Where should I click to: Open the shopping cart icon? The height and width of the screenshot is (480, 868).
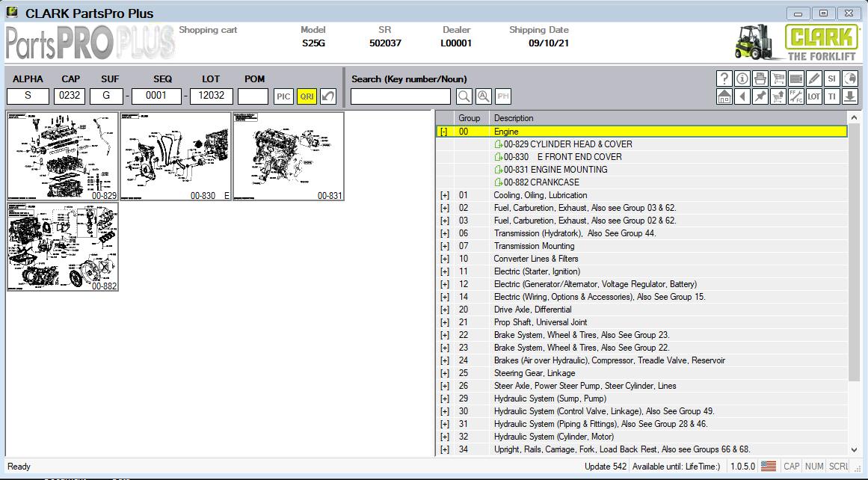click(x=778, y=79)
